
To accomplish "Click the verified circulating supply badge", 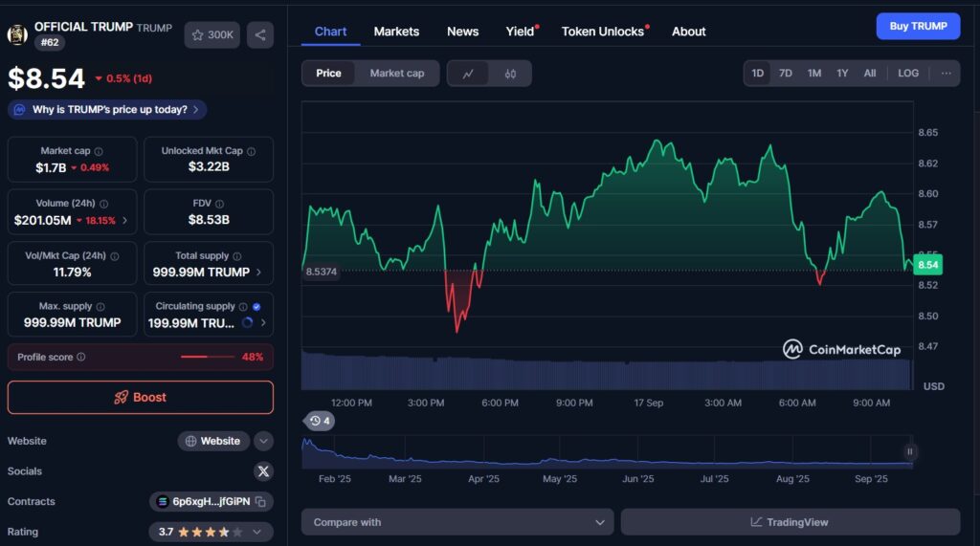I will coord(256,307).
